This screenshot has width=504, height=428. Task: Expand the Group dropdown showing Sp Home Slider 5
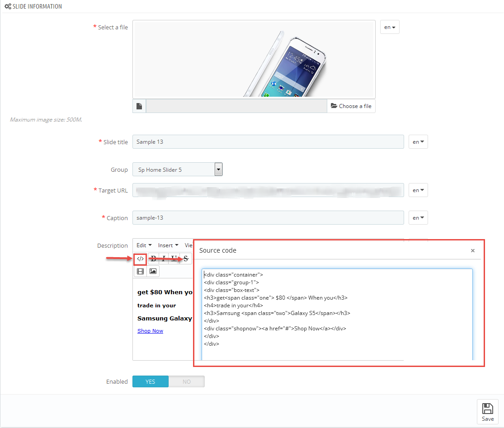point(178,169)
